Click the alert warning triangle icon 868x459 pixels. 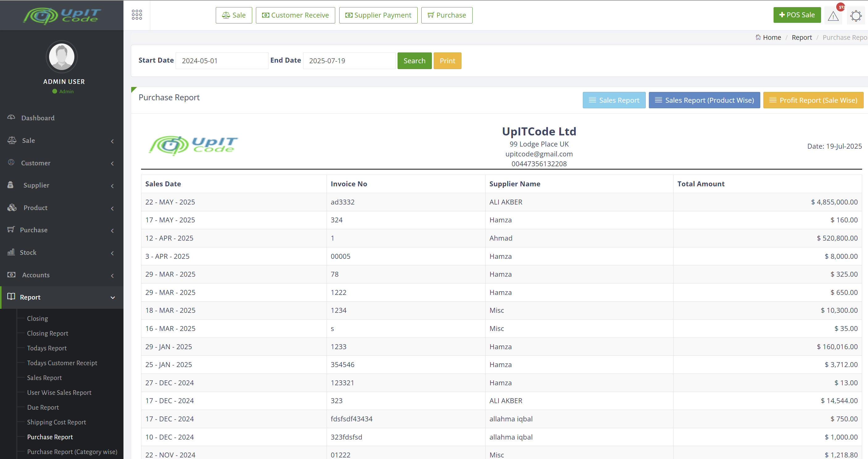833,16
